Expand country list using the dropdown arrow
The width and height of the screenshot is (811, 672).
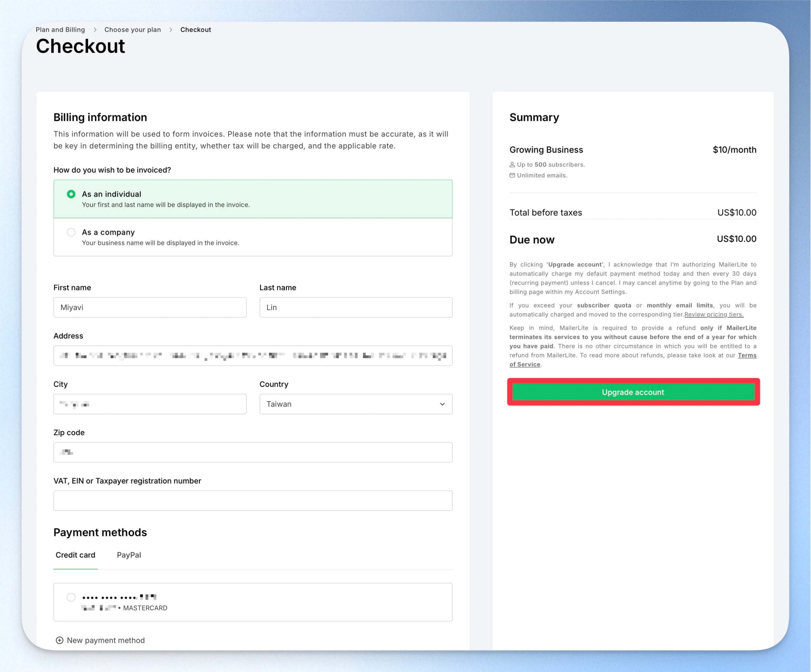point(442,404)
